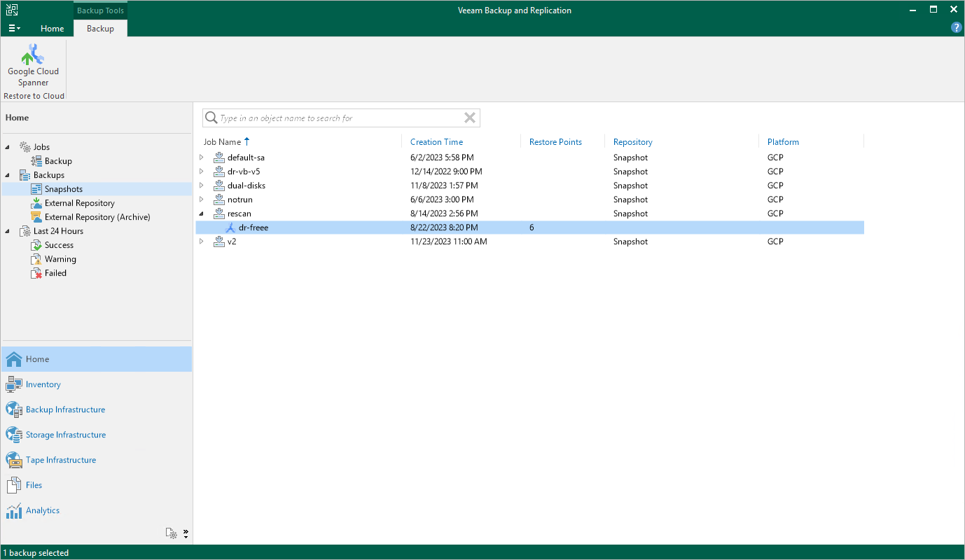This screenshot has width=965, height=560.
Task: Sort by the Restore Points column header
Action: (x=555, y=142)
